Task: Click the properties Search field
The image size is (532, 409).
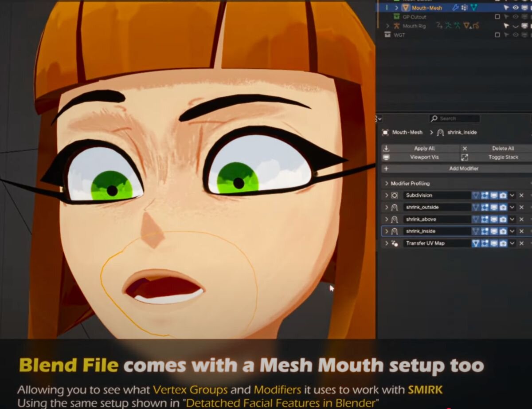Action: point(454,118)
